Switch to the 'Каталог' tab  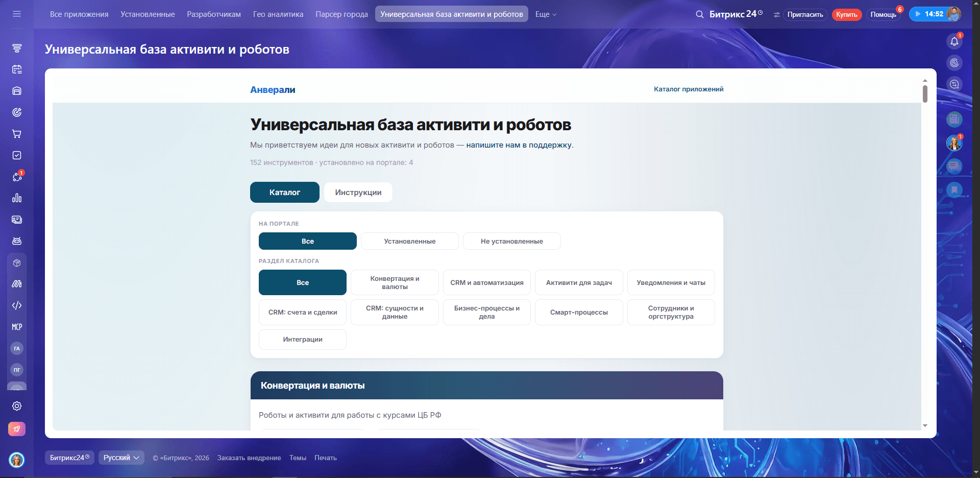285,193
